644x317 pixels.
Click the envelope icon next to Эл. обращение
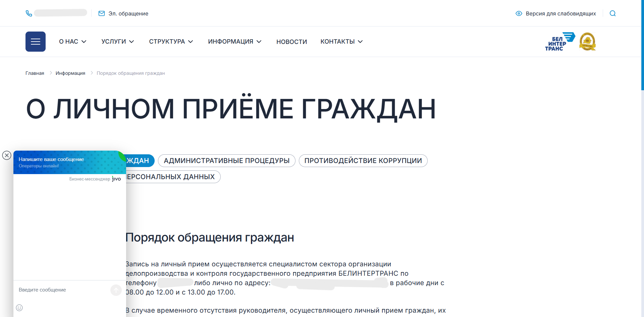point(102,13)
